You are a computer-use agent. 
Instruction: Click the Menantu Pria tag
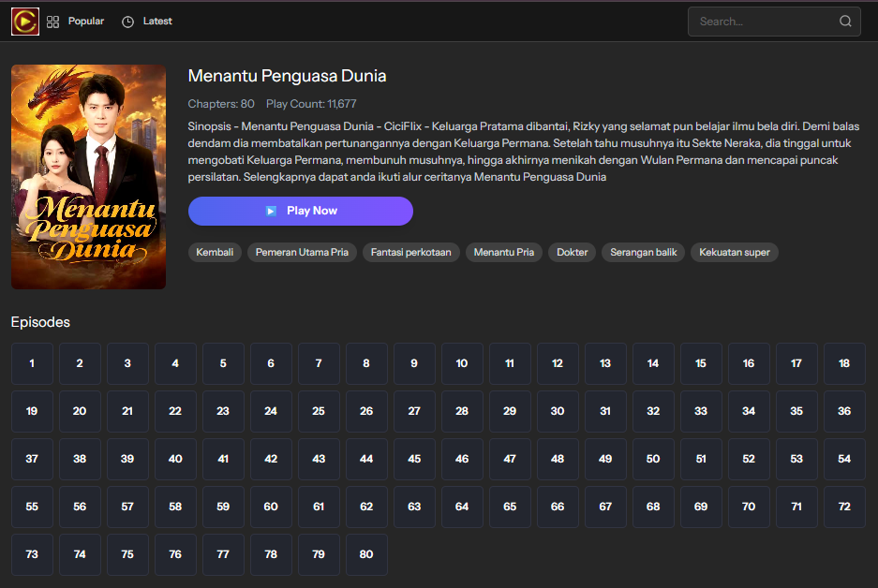[x=503, y=252]
